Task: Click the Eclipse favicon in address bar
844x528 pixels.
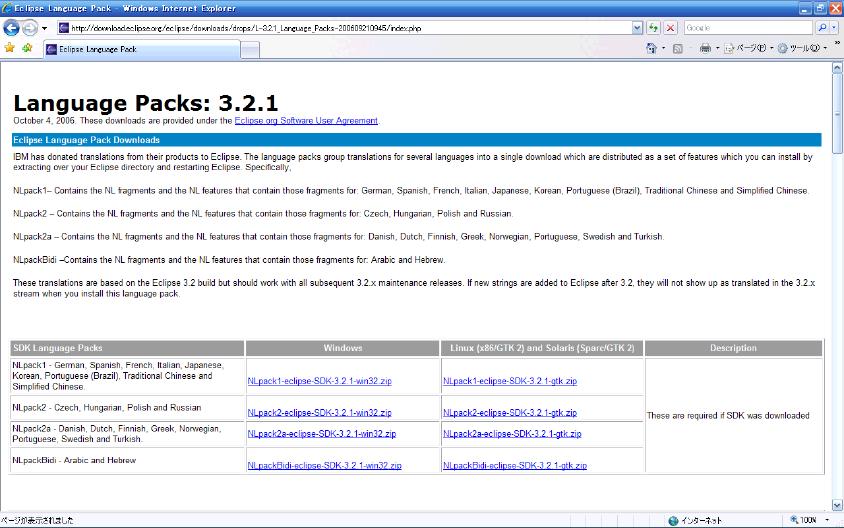Action: pos(64,28)
